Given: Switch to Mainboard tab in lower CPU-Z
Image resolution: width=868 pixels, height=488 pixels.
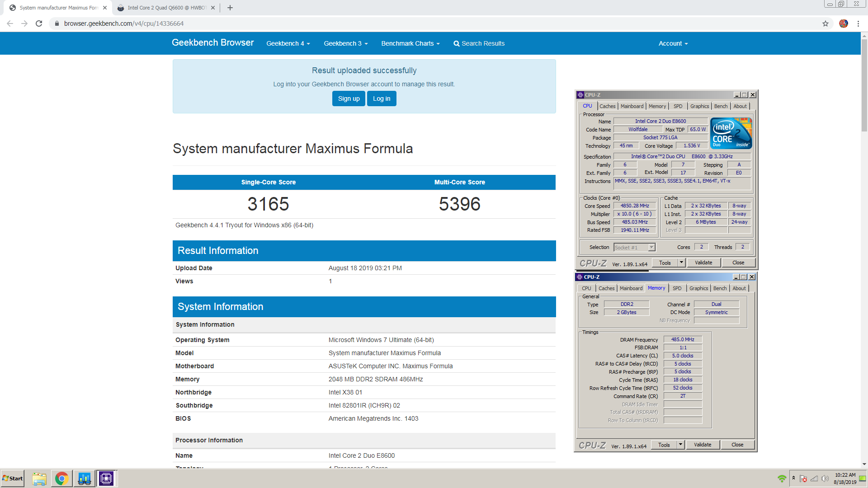Looking at the screenshot, I should coord(631,288).
